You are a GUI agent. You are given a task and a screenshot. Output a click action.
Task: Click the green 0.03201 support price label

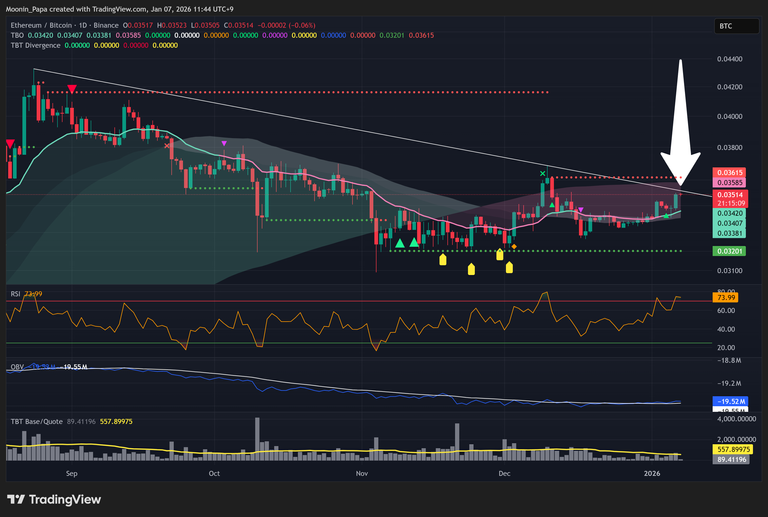(x=727, y=251)
